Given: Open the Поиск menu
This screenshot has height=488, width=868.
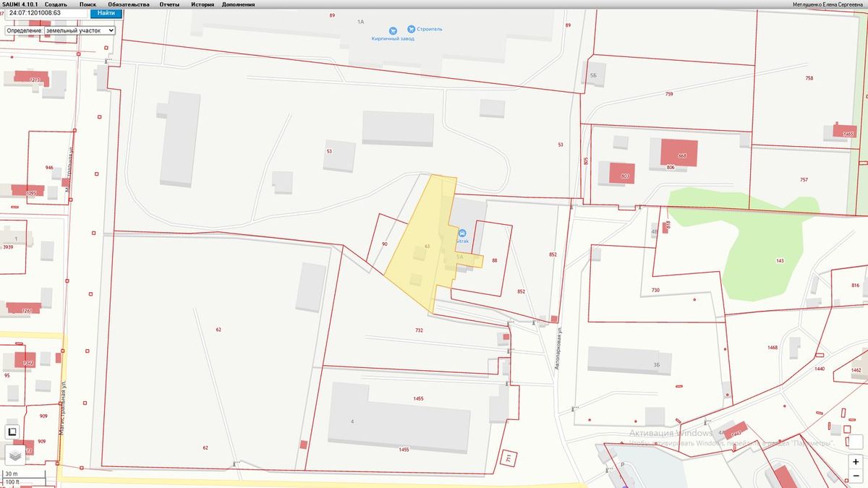Looking at the screenshot, I should tap(88, 4).
